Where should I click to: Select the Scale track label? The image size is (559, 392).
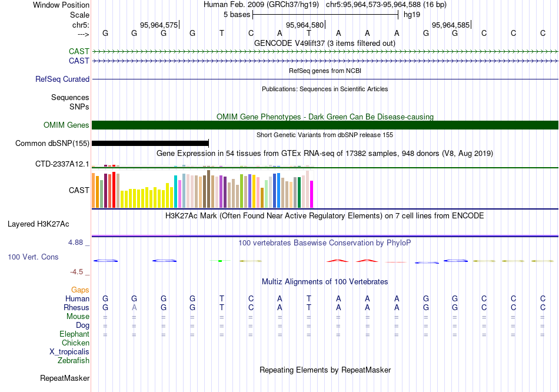click(x=79, y=15)
